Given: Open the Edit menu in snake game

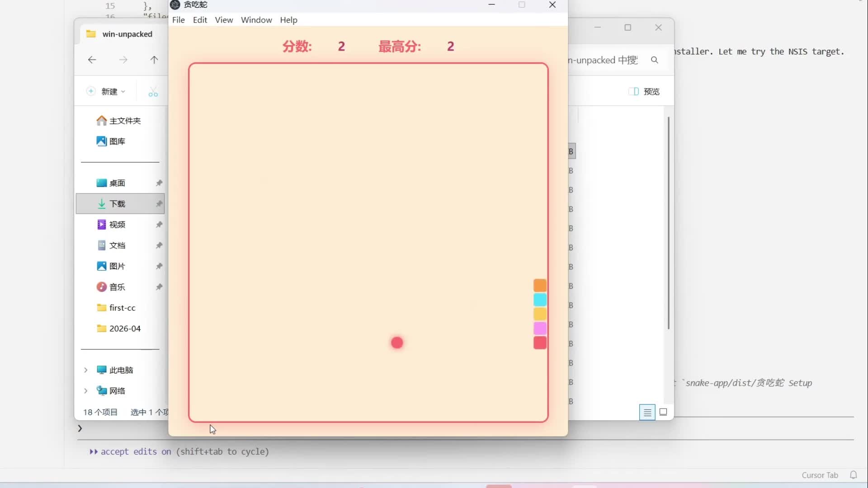Looking at the screenshot, I should (200, 20).
